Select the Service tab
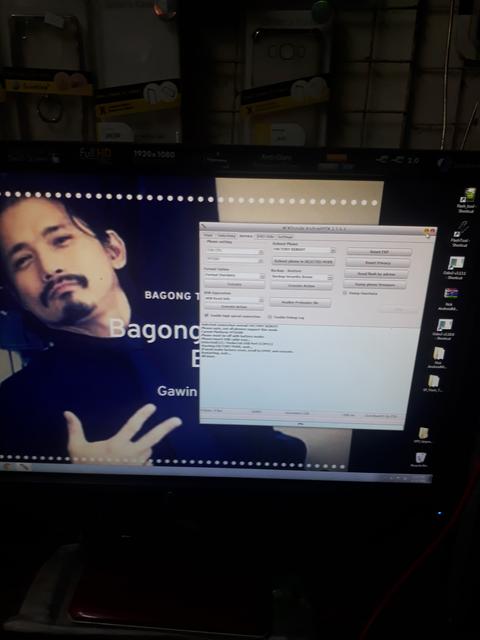 point(246,236)
